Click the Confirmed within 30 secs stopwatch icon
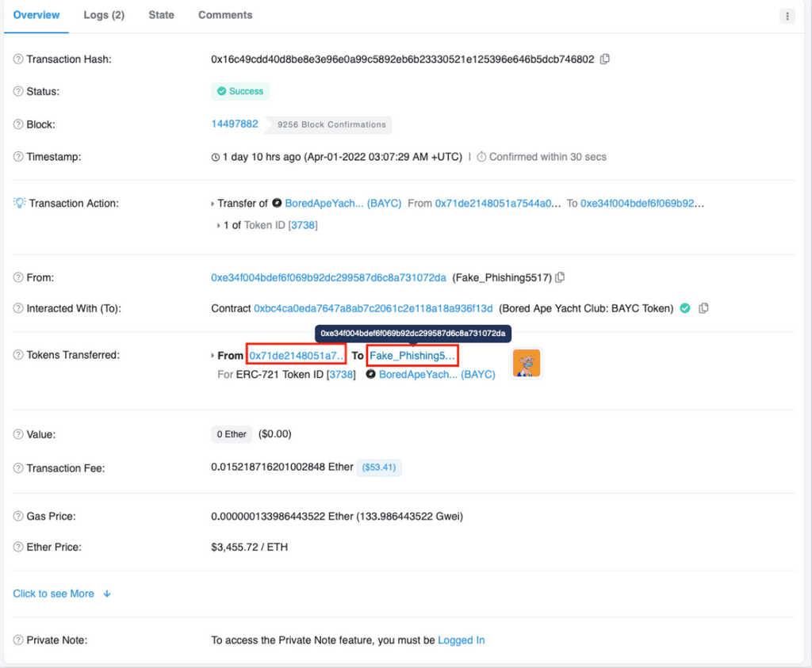Screen dimensions: 812x668 pos(481,157)
